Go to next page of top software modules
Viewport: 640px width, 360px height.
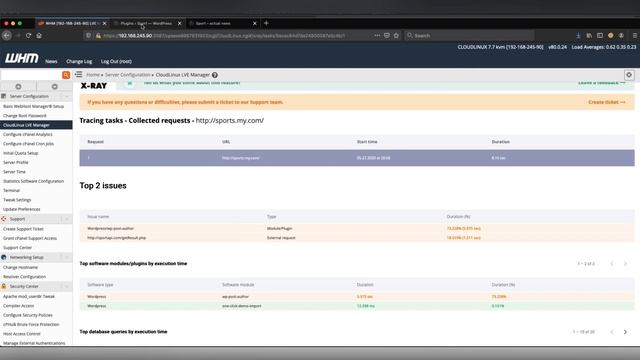point(625,264)
